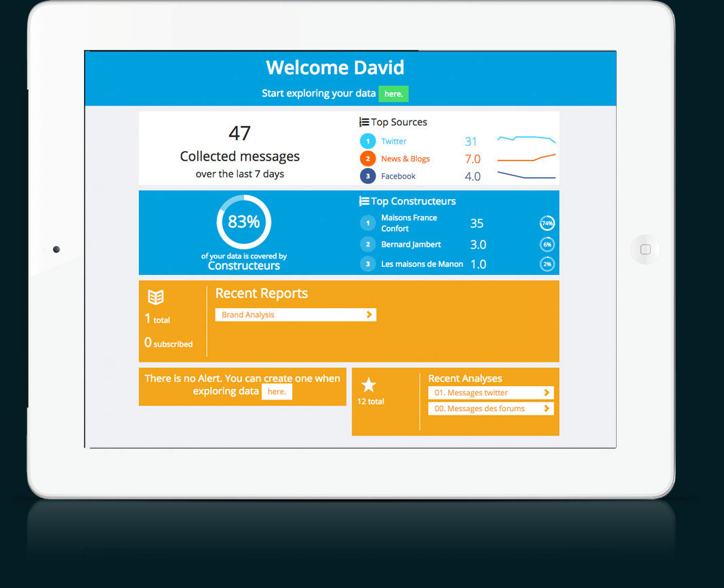This screenshot has width=724, height=588.
Task: Tap the tablet home button
Action: 645,250
